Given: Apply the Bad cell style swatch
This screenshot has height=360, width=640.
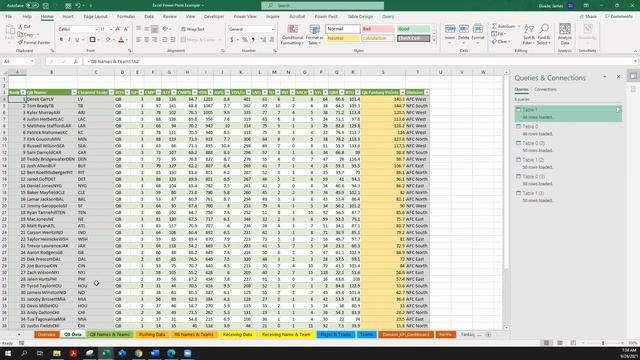Looking at the screenshot, I should pos(378,29).
